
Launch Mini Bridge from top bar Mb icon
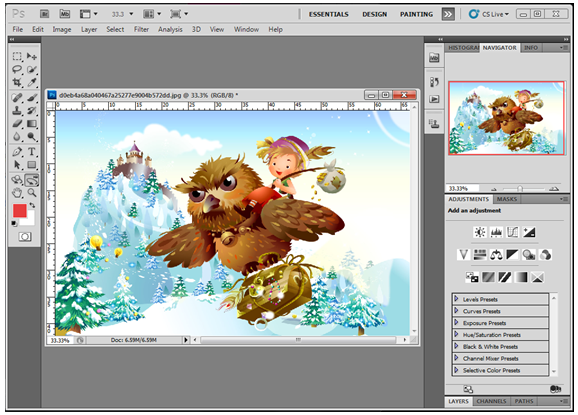tap(65, 14)
